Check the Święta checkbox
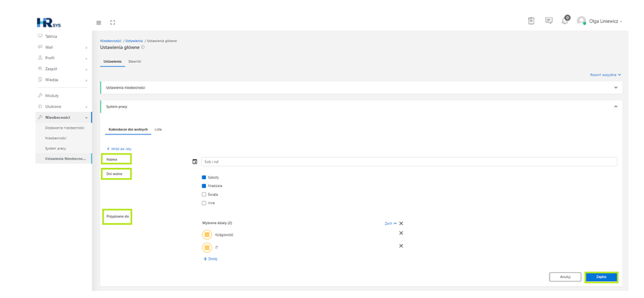Viewport: 644px width, 298px height. 204,194
